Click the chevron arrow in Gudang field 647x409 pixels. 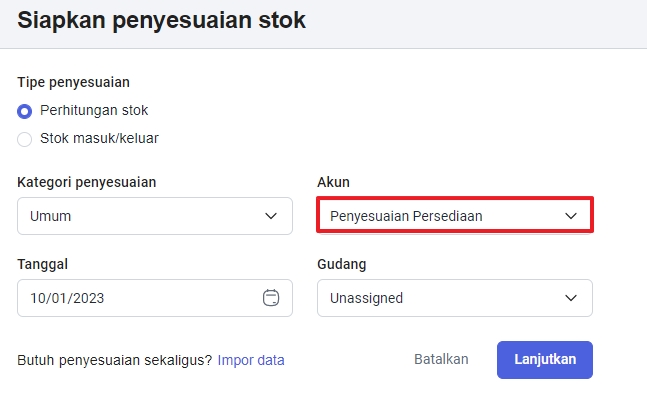pos(571,297)
